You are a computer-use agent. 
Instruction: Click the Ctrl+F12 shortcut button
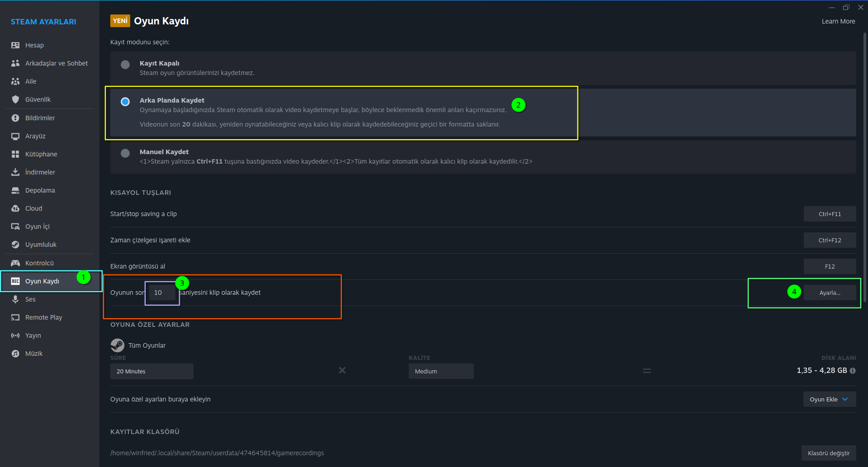click(830, 240)
